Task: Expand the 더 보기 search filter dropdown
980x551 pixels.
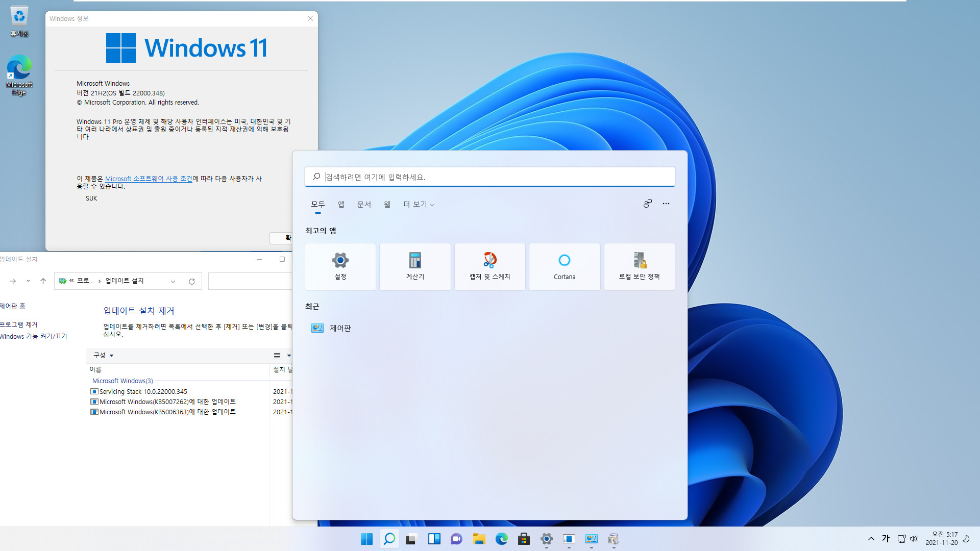Action: click(419, 204)
